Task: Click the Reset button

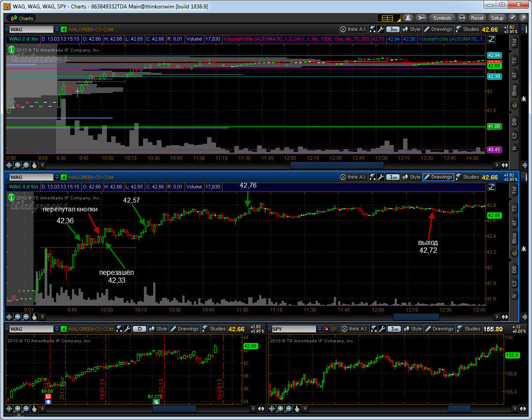Action: pos(477,18)
